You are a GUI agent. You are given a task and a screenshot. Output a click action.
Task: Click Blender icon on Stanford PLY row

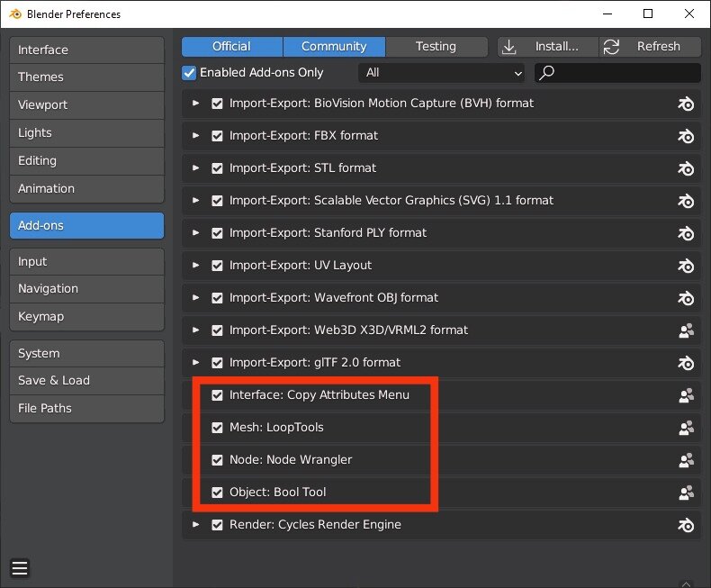coord(686,233)
